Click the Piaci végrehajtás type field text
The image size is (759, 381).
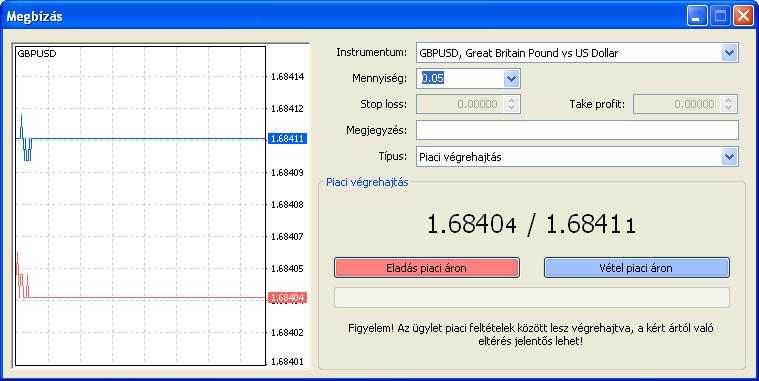pyautogui.click(x=460, y=157)
